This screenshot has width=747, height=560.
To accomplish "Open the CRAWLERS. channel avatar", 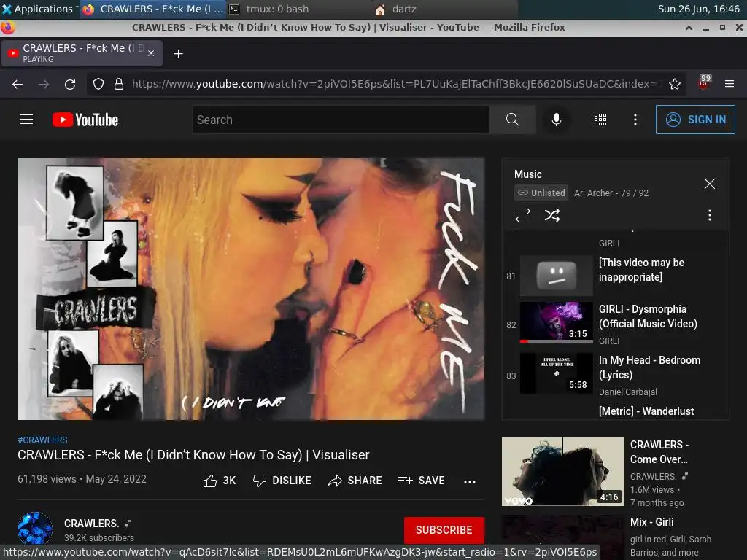I will [35, 529].
